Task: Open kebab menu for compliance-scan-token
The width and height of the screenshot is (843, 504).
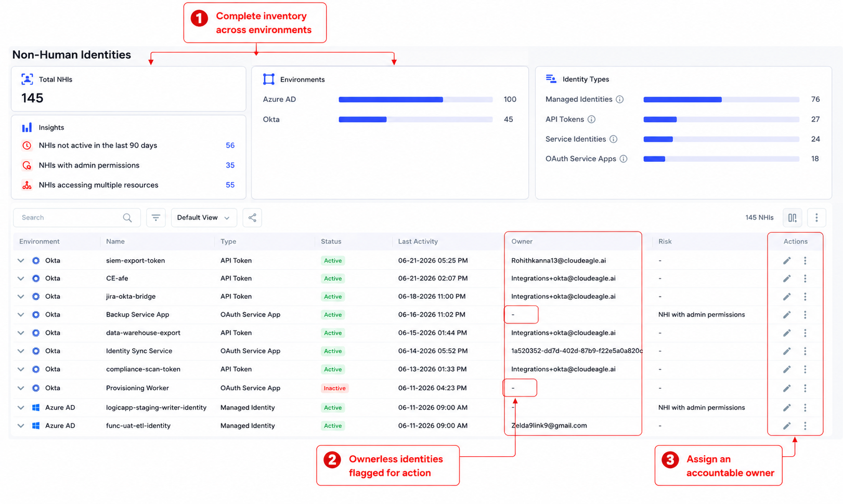Action: 805,369
